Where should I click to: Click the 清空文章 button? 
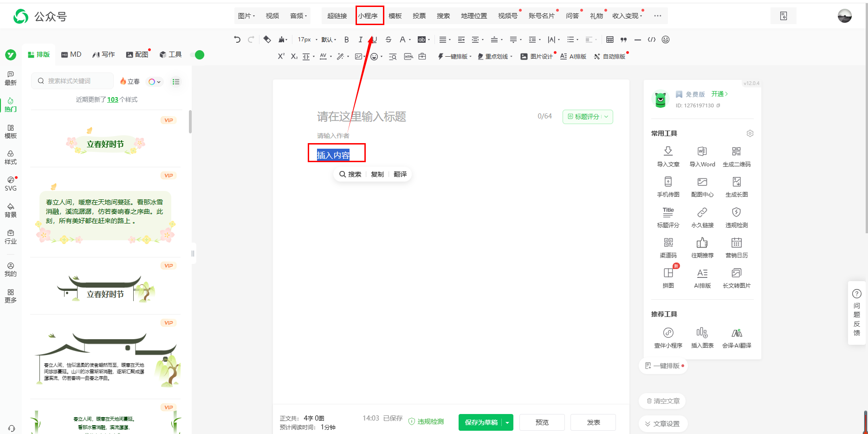coord(662,401)
